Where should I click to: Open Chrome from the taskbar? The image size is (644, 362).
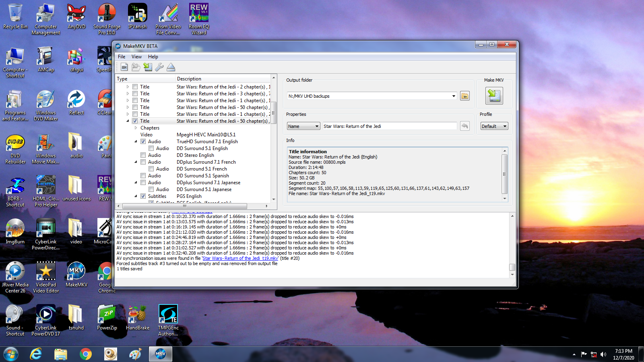[86, 354]
